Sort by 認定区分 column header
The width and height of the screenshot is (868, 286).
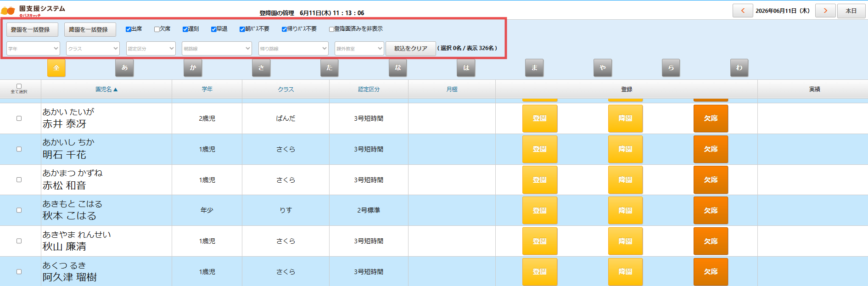pyautogui.click(x=369, y=90)
